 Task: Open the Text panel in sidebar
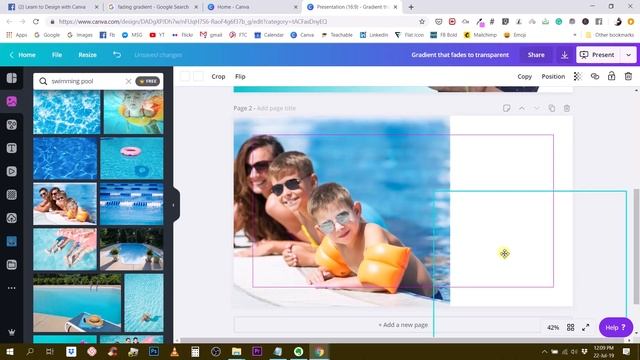click(11, 148)
